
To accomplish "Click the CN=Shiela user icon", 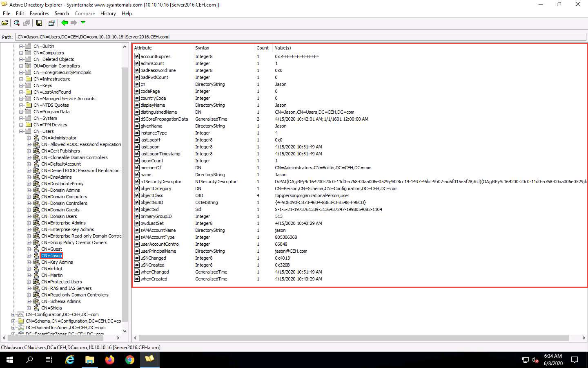I will point(36,308).
